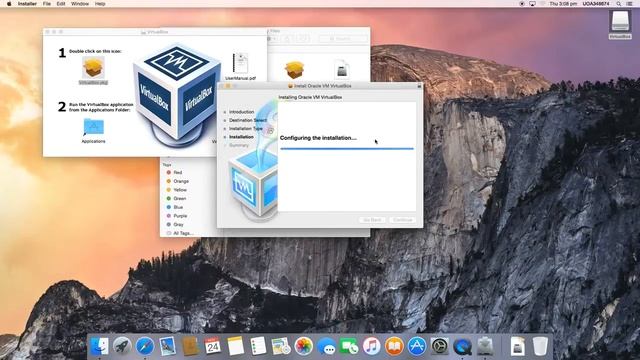This screenshot has width=640, height=360.
Task: Open the Trash in the Dock
Action: tap(540, 347)
